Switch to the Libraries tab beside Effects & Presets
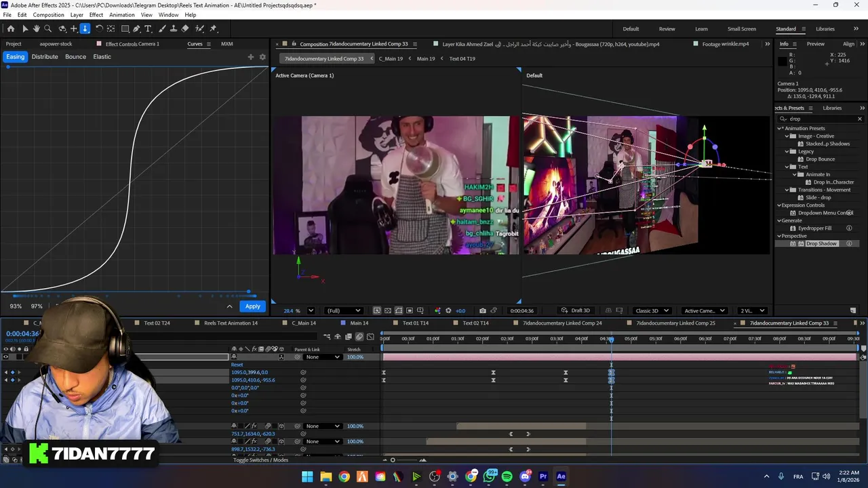 click(832, 108)
